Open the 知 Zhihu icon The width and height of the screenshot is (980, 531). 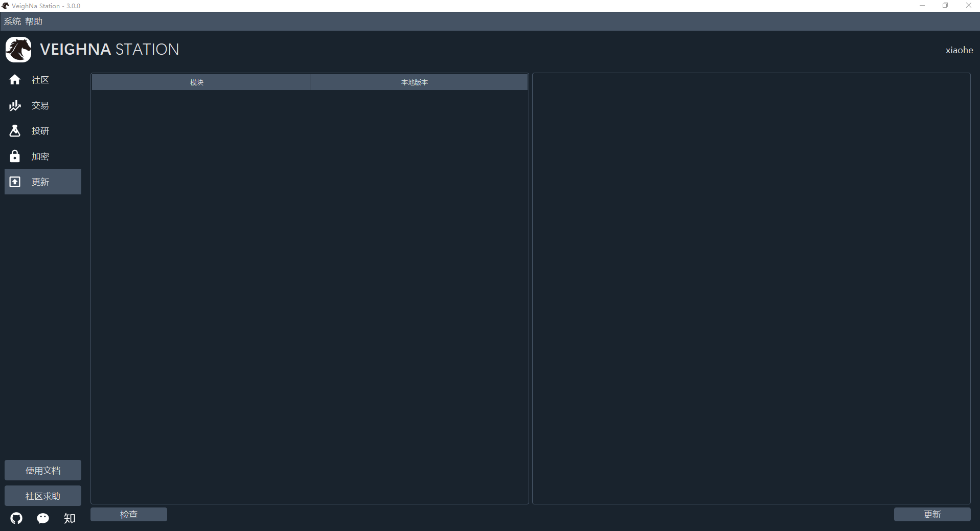70,518
